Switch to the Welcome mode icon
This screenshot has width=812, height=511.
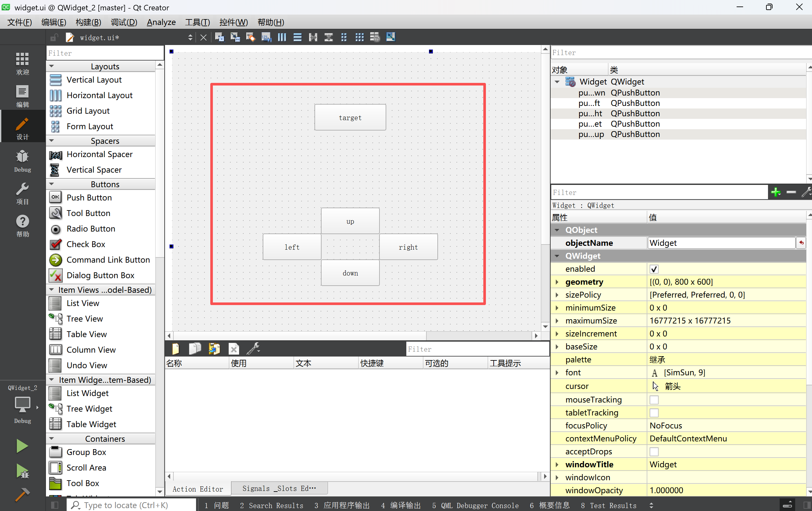pyautogui.click(x=22, y=63)
